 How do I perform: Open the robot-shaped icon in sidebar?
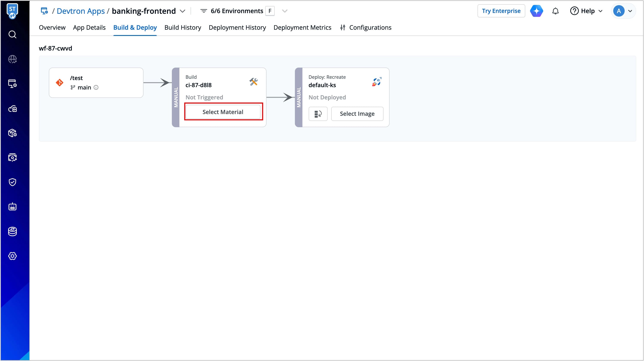(x=12, y=207)
